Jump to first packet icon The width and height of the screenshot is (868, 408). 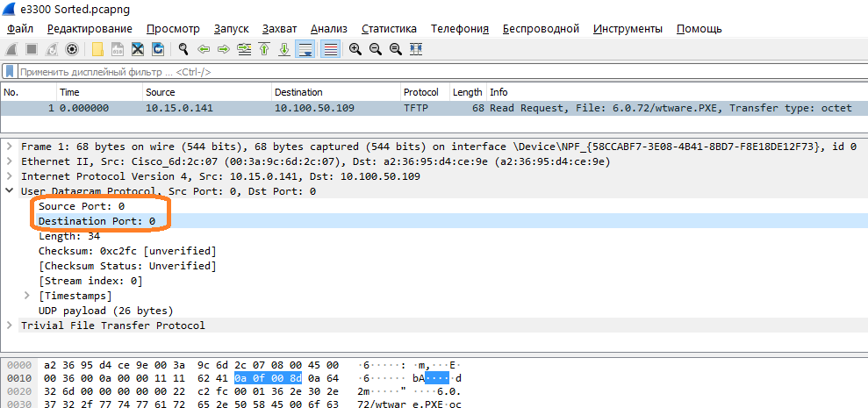pyautogui.click(x=264, y=49)
